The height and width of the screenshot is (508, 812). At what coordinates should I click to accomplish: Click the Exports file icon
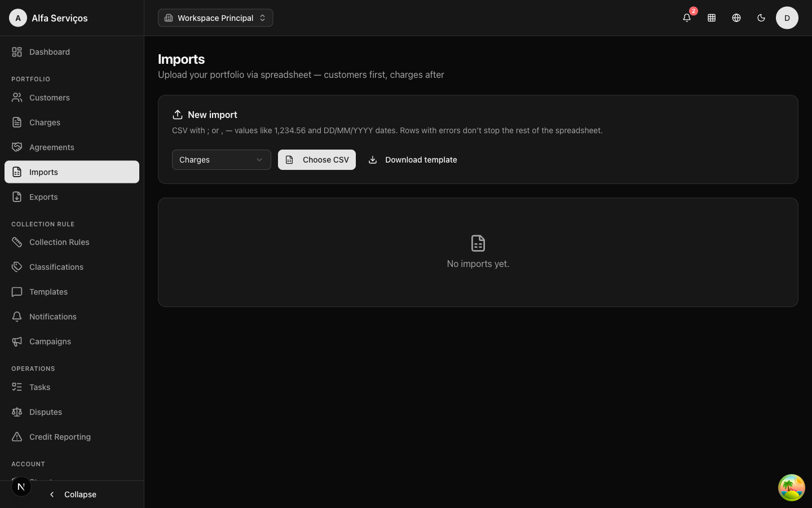point(17,197)
